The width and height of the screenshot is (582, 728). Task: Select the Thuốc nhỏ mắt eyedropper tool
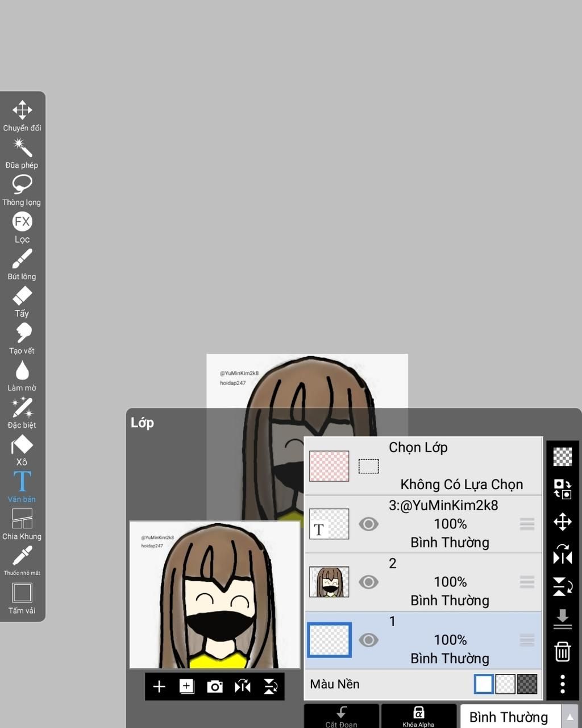[22, 561]
